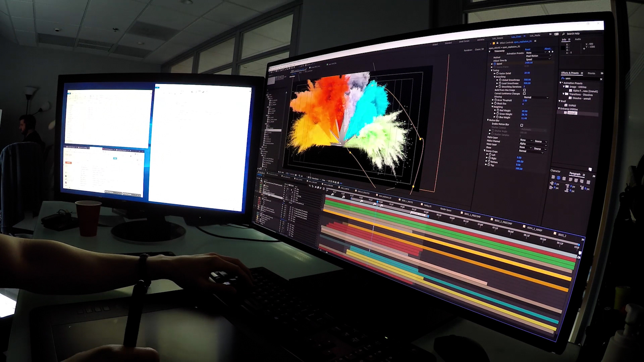Click Reset on the Timewarp effect

click(528, 49)
